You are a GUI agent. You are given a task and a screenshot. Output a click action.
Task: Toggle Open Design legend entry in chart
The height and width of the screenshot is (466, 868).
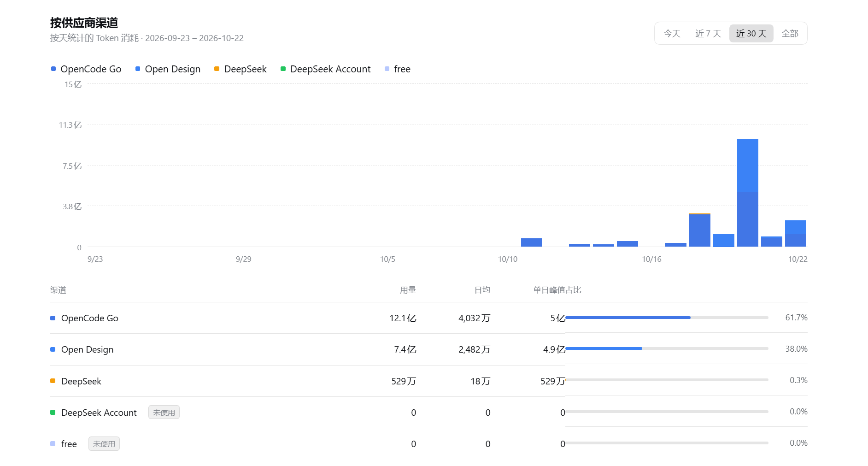point(168,69)
